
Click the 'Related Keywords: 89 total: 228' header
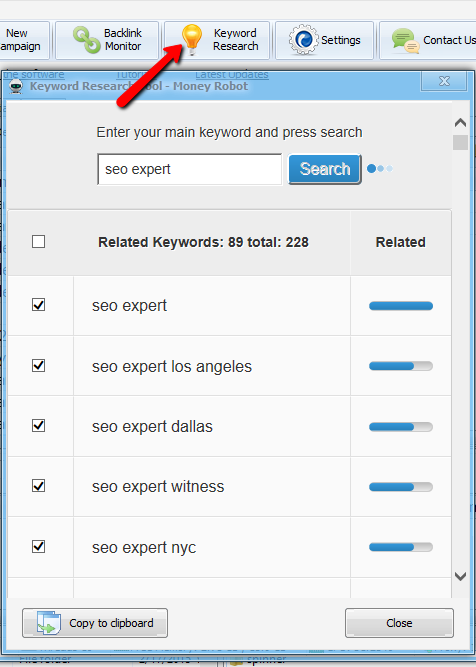[203, 242]
